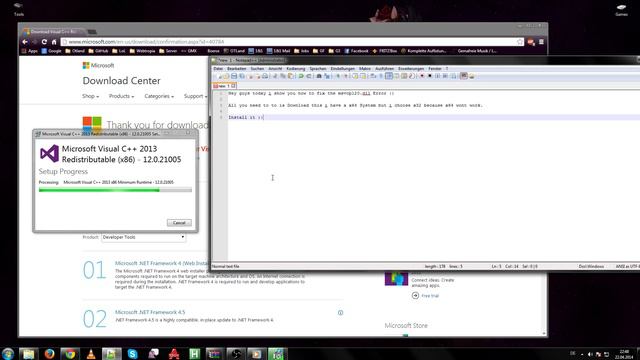Image resolution: width=640 pixels, height=360 pixels.
Task: Click Cancel in the Visual C++ setup dialog
Action: [x=179, y=223]
